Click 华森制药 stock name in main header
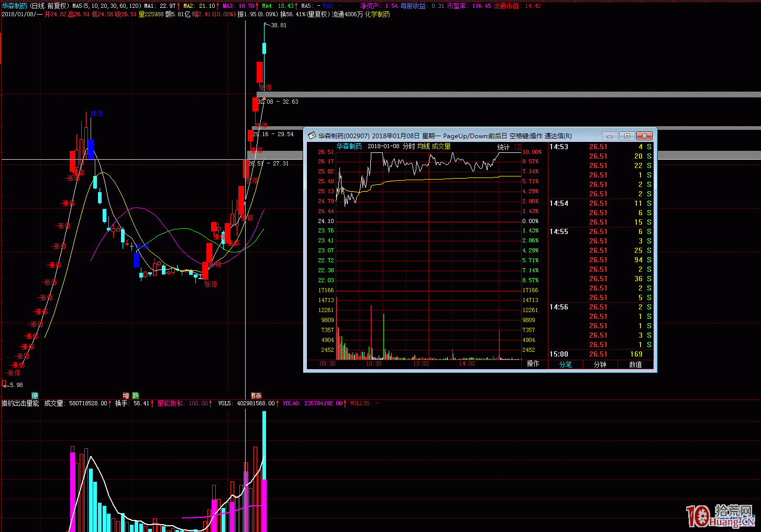The width and height of the screenshot is (761, 532). click(x=14, y=6)
